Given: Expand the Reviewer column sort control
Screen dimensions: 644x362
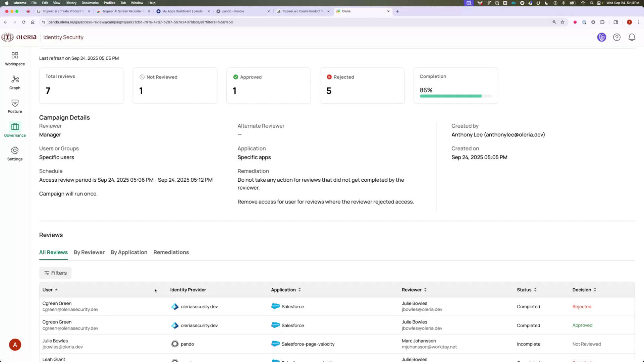Looking at the screenshot, I should pos(425,290).
